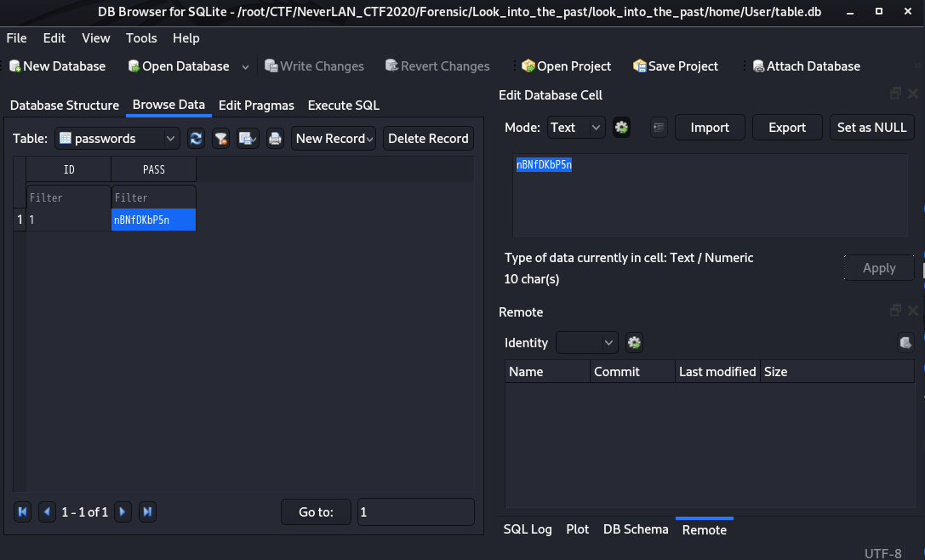The image size is (925, 560).
Task: Undock the Remote panel
Action: click(x=895, y=310)
